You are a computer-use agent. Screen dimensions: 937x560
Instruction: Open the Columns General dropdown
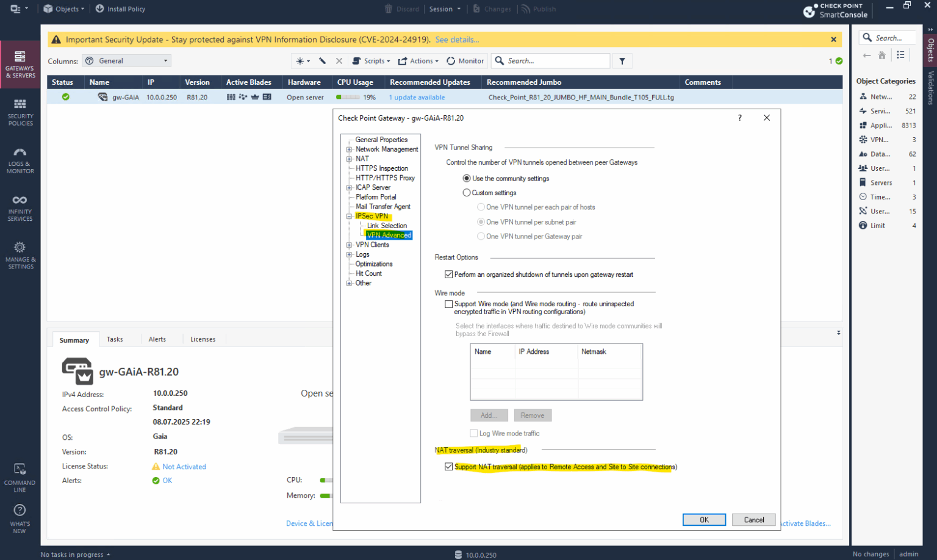[x=126, y=60]
